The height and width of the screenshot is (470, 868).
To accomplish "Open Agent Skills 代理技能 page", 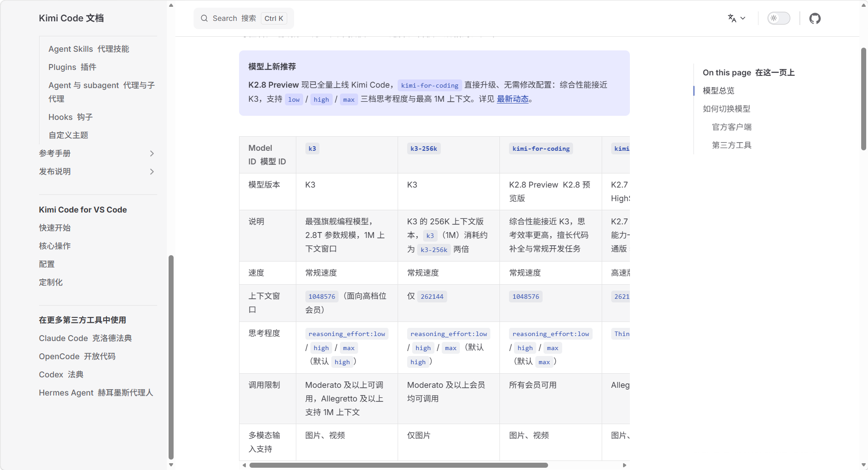I will 89,49.
